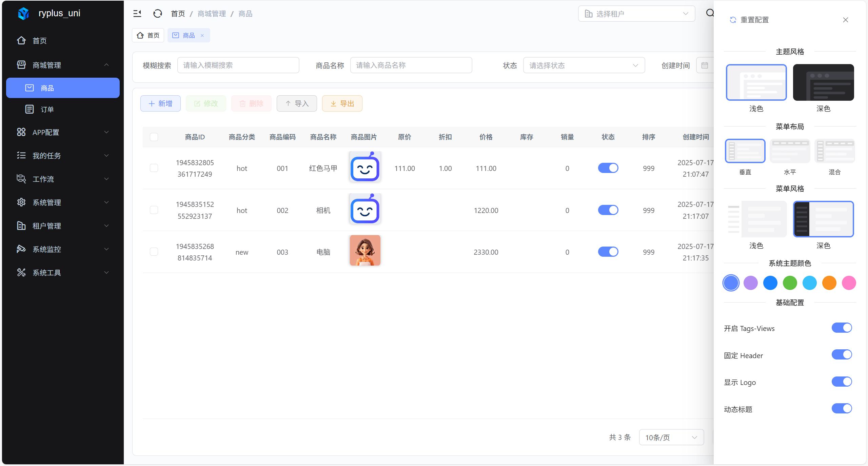Image resolution: width=868 pixels, height=466 pixels.
Task: Collapse the sidebar with the fold icon
Action: point(137,14)
